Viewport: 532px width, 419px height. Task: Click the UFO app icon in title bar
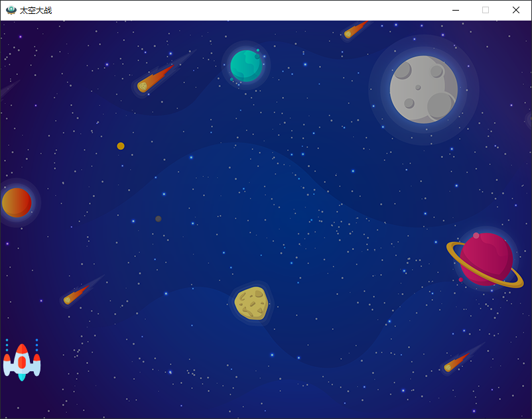tap(11, 10)
